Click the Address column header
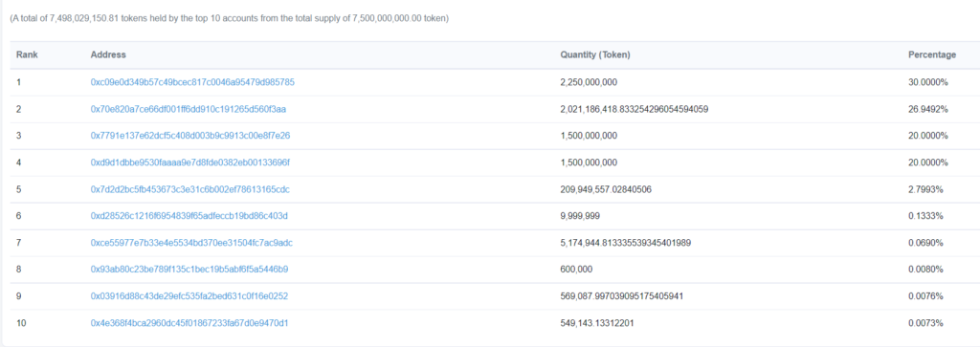980x347 pixels. [x=108, y=54]
